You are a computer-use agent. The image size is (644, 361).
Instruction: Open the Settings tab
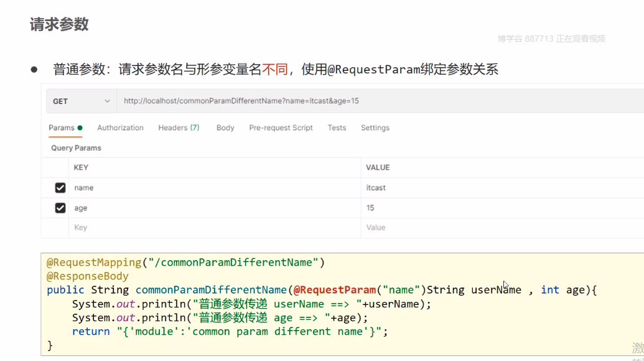375,128
